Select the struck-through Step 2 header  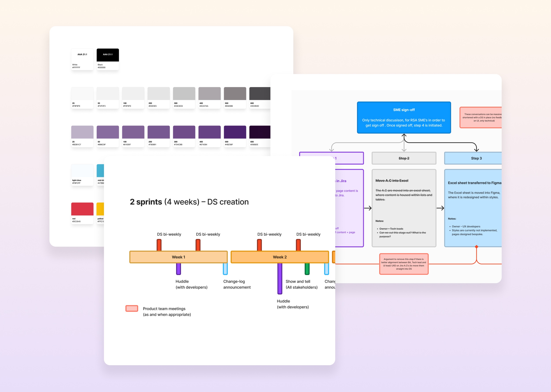[404, 158]
